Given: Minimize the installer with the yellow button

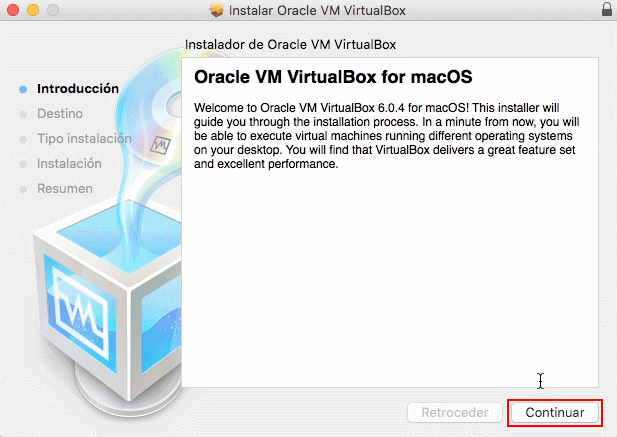Looking at the screenshot, I should tap(31, 10).
